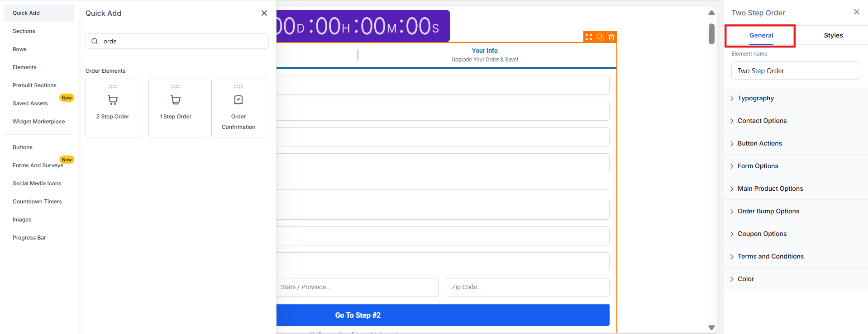868x334 pixels.
Task: Click the search magnifier icon
Action: coord(95,41)
